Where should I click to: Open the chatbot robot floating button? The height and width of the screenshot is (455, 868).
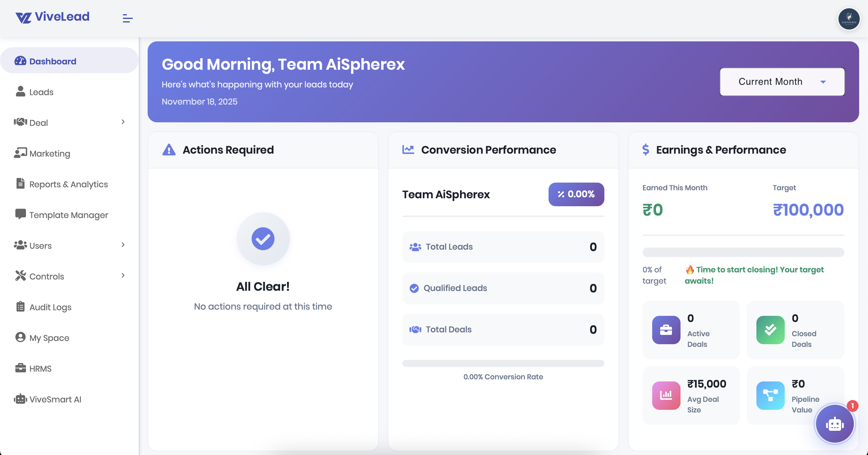pos(835,424)
